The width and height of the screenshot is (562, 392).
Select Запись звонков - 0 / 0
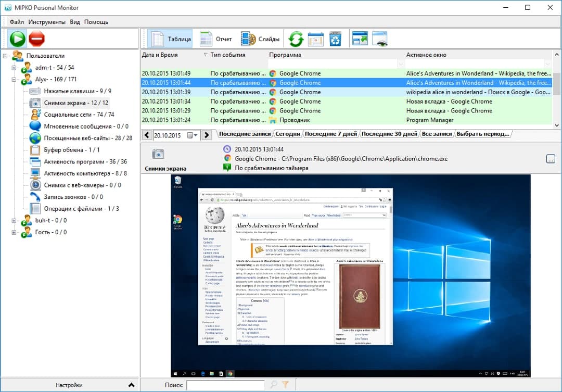point(73,197)
